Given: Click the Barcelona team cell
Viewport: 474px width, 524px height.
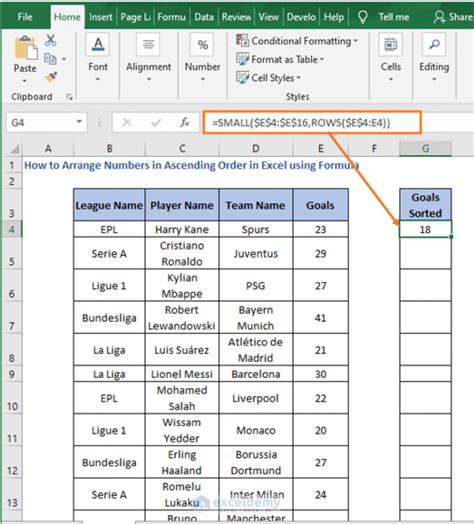Looking at the screenshot, I should [256, 374].
